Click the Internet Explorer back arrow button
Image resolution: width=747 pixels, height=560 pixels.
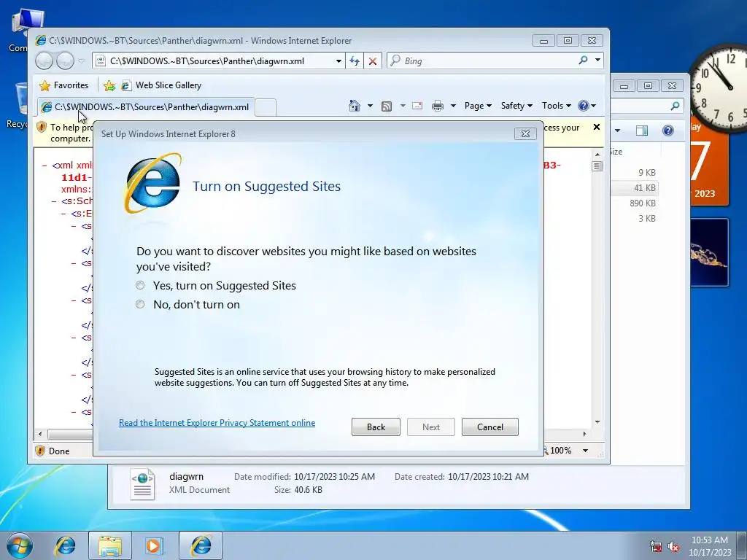point(44,61)
